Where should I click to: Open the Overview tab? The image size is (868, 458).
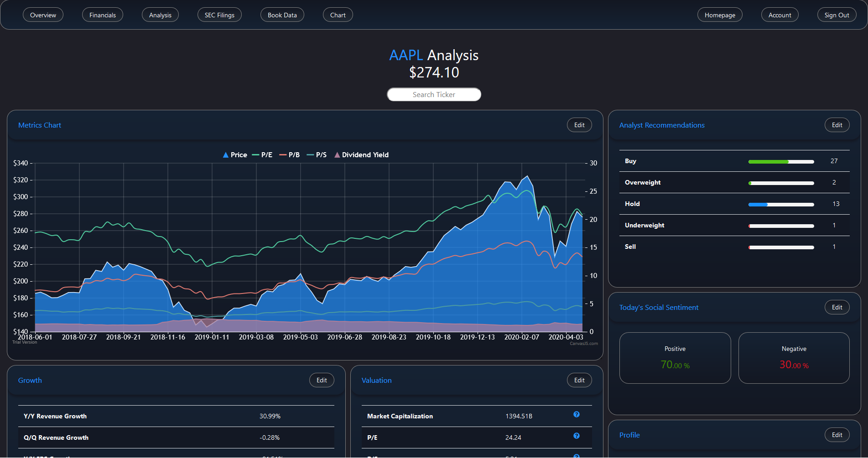43,15
